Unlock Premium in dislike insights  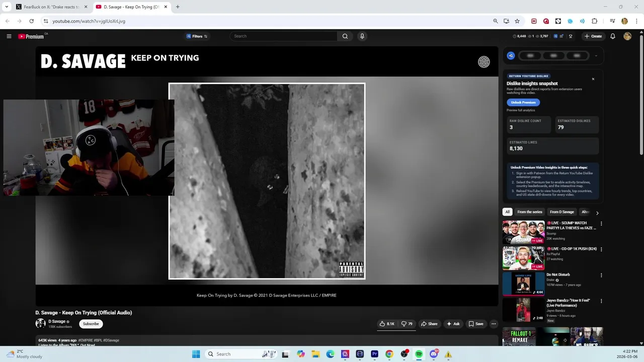click(523, 102)
